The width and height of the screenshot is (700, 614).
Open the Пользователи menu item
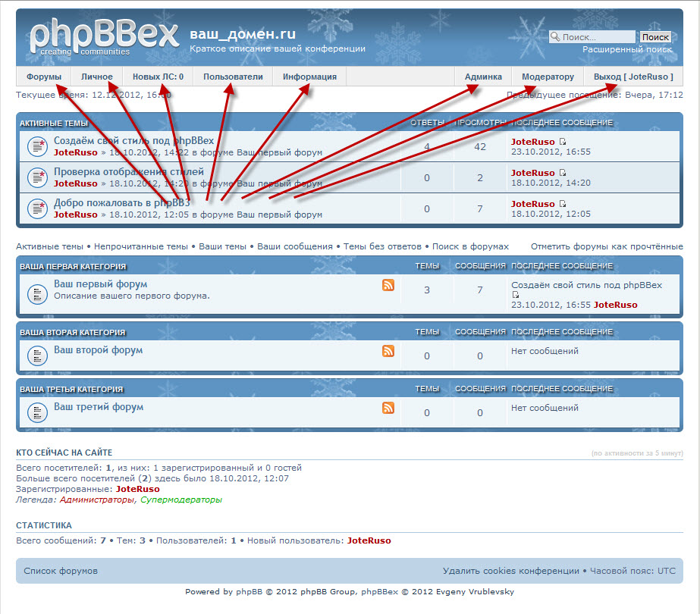[233, 77]
